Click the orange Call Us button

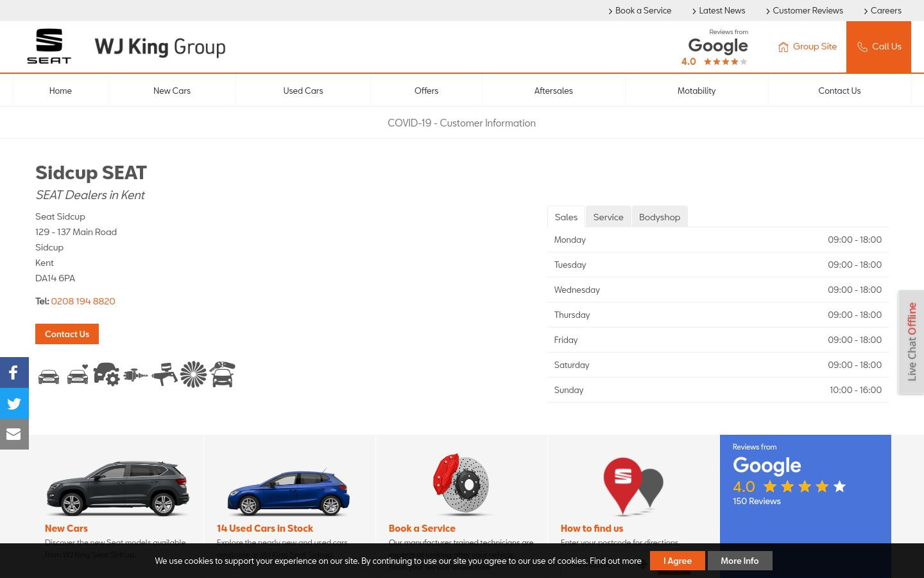878,47
